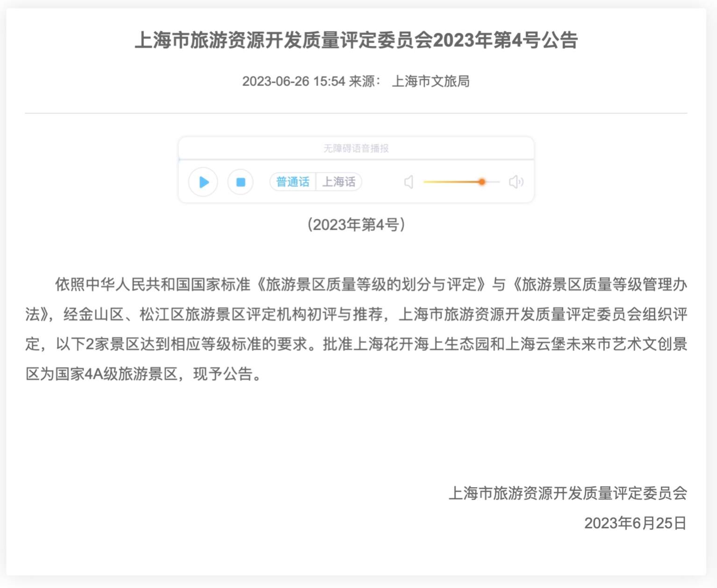Click the timestamp 2023-06-26 15:54

point(294,81)
